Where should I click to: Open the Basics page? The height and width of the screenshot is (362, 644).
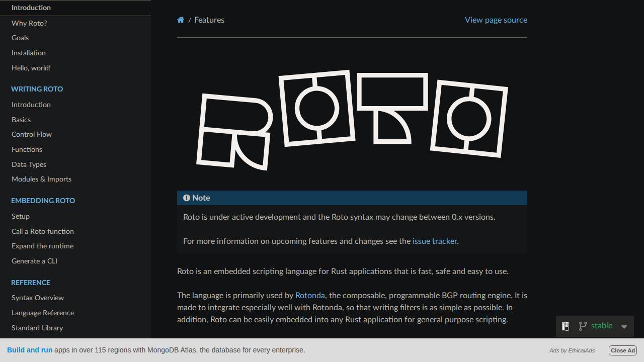click(75, 120)
